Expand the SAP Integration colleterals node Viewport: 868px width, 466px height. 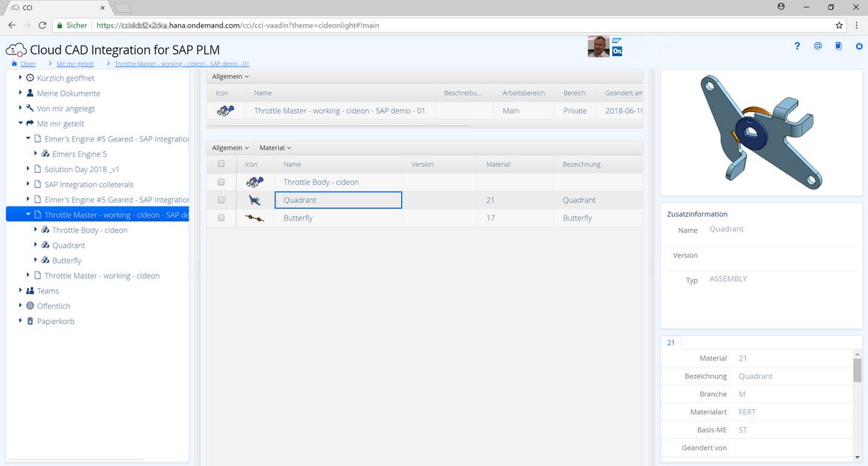click(x=28, y=184)
